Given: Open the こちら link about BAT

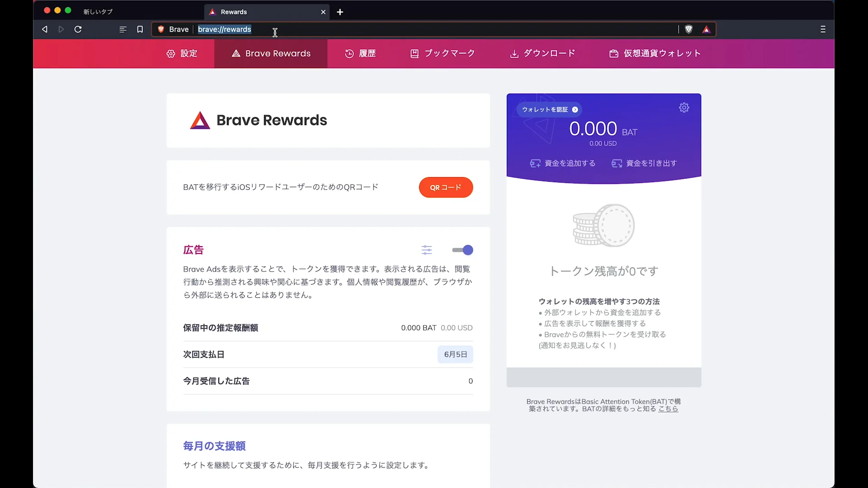Looking at the screenshot, I should [669, 409].
